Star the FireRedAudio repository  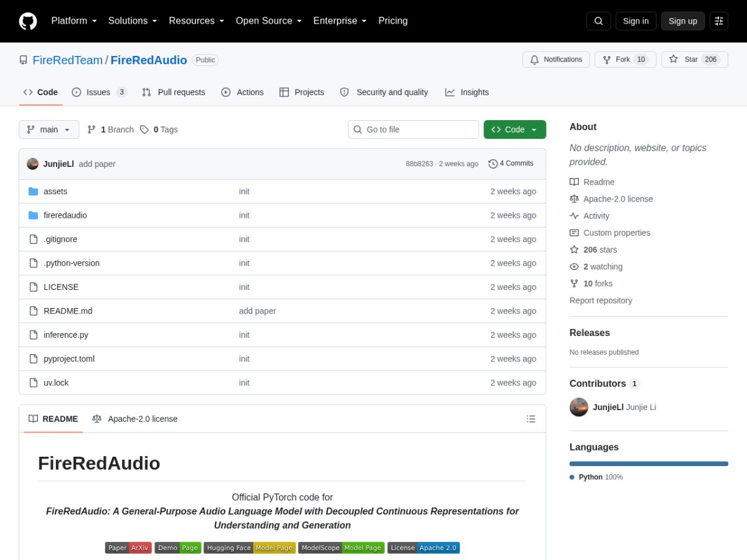coord(695,60)
